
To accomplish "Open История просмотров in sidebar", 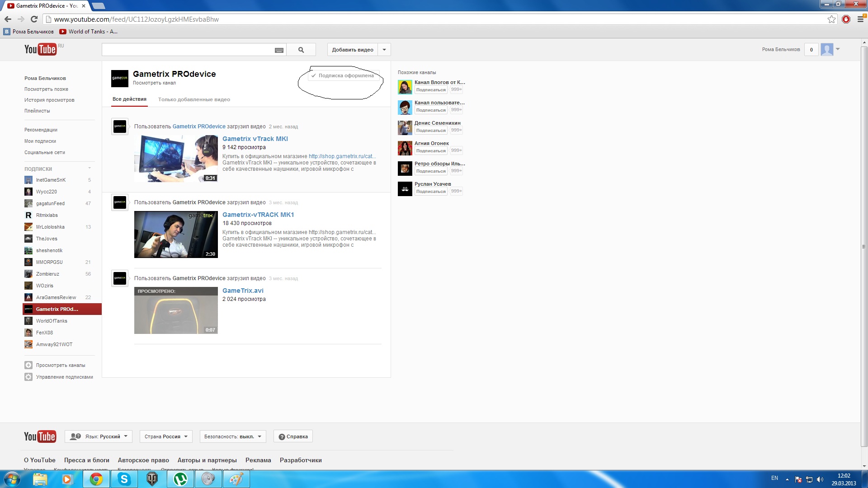I will [x=49, y=100].
